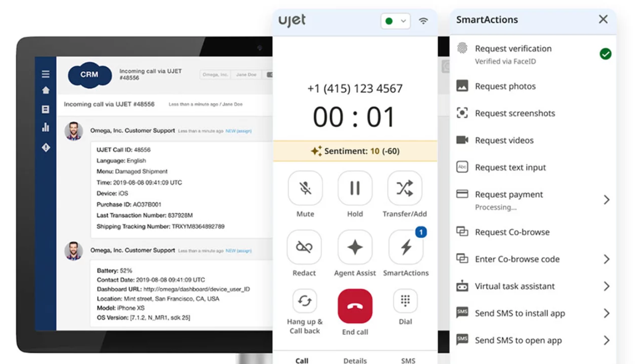This screenshot has height=364, width=637.
Task: Click second Omega support agent avatar
Action: pyautogui.click(x=74, y=251)
